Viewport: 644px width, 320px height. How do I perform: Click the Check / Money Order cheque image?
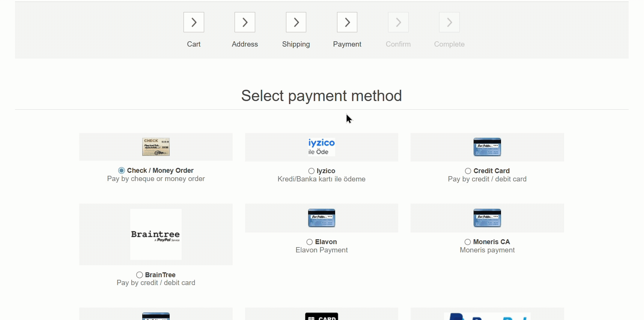coord(156,147)
